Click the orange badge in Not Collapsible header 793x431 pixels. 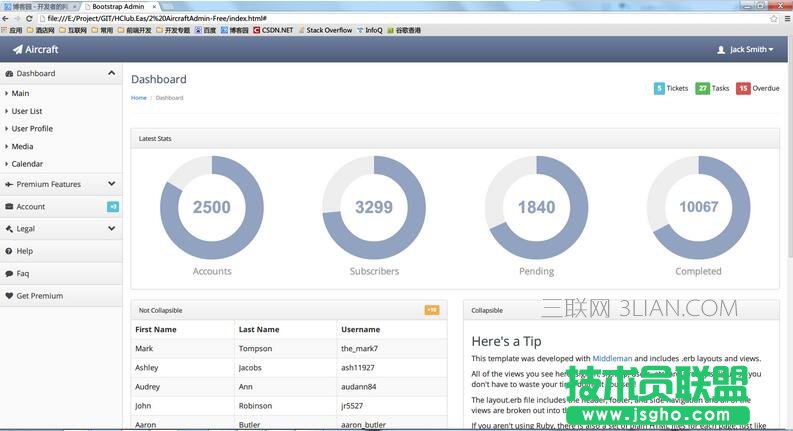pos(432,310)
